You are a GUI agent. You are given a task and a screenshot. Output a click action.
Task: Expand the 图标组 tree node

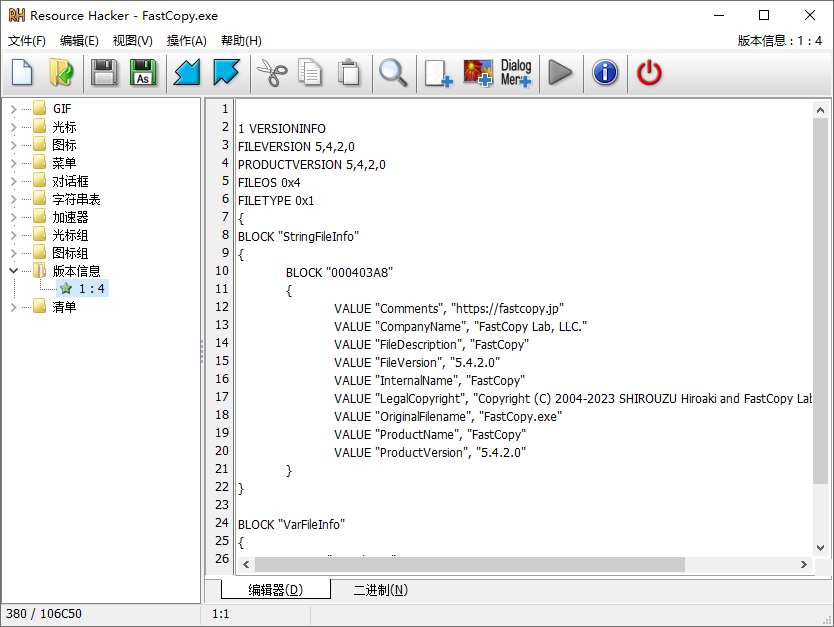[13, 253]
